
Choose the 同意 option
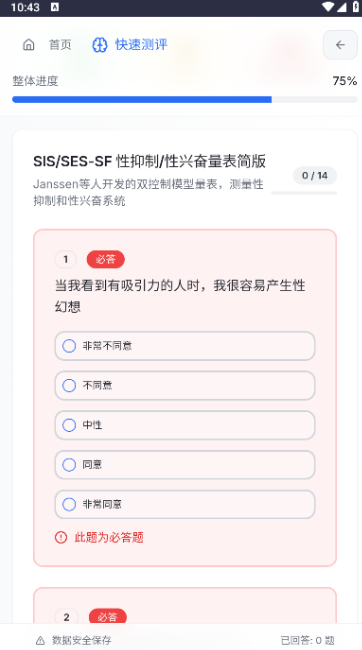(185, 465)
